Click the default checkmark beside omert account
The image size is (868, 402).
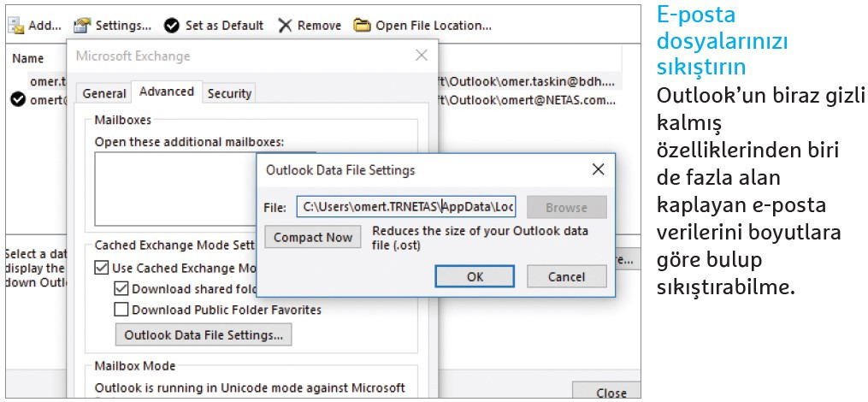(18, 100)
